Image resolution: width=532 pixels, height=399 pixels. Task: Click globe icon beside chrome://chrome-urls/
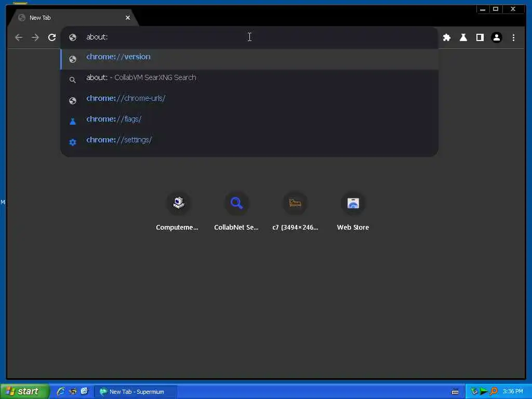[73, 101]
